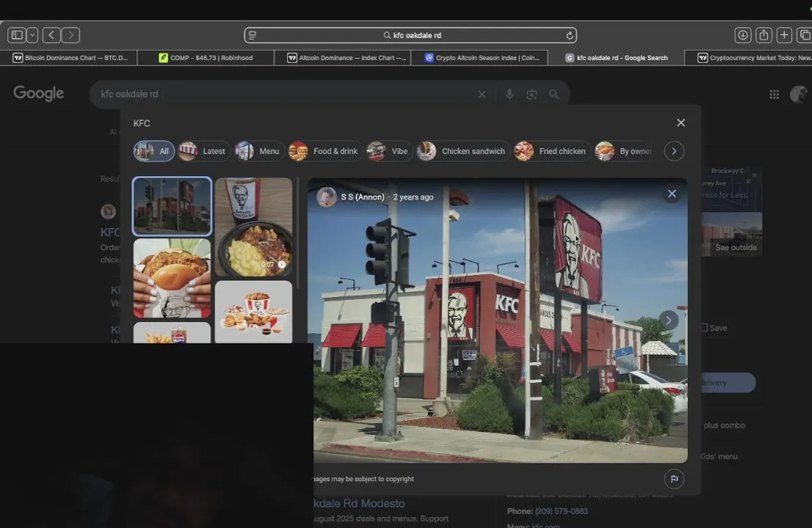Image resolution: width=812 pixels, height=528 pixels.
Task: Go forward to the next page
Action: point(71,35)
